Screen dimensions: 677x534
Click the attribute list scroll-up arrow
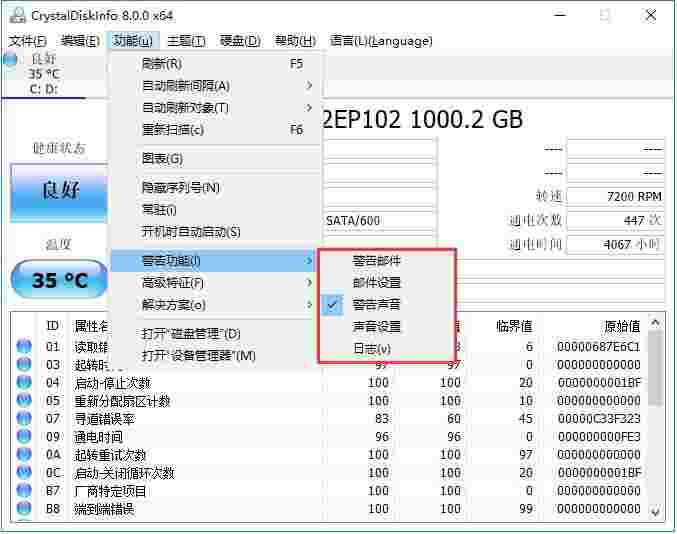coord(655,322)
